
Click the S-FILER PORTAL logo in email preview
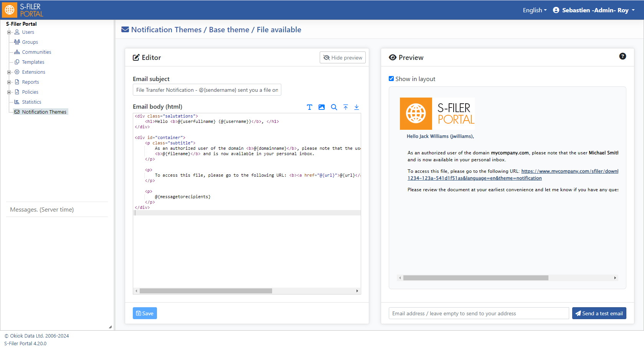(437, 114)
